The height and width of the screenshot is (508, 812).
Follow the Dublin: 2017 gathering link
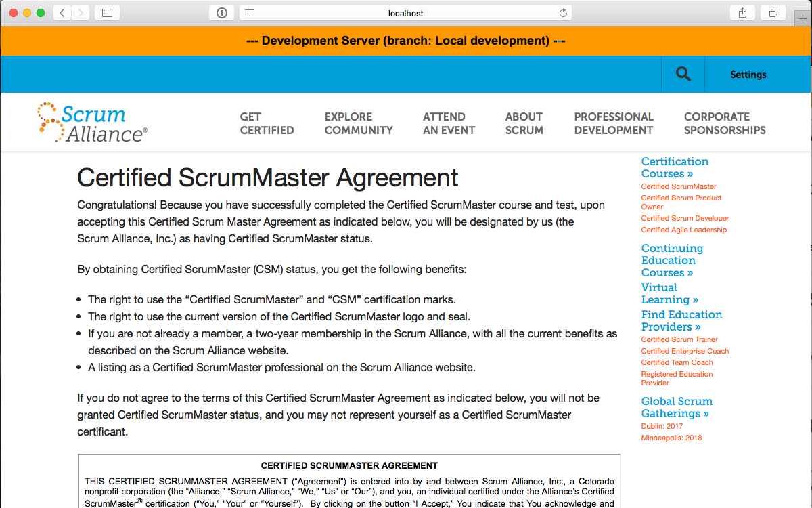tap(662, 426)
